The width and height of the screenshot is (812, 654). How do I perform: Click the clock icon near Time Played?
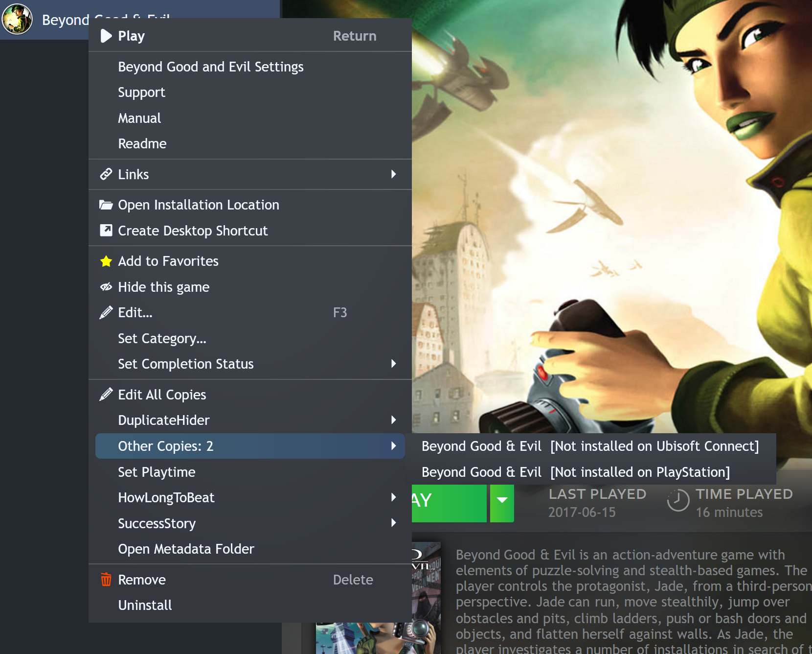[678, 500]
